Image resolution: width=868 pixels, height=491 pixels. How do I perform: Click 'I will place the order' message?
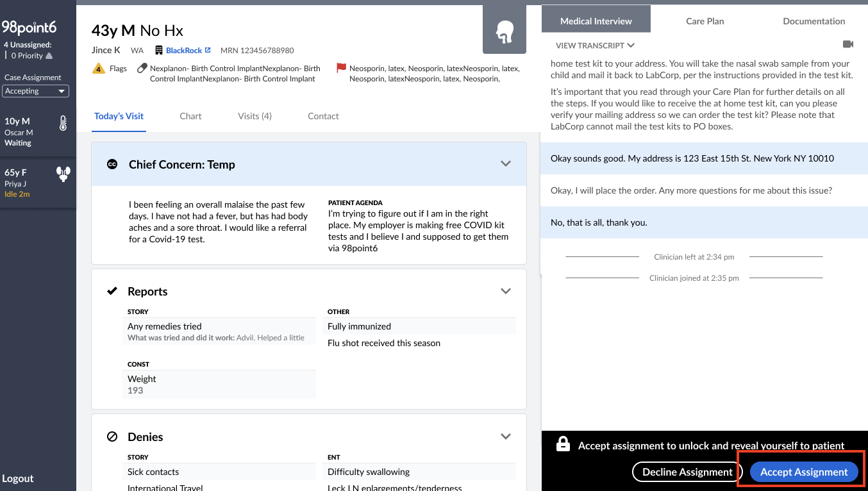point(704,190)
